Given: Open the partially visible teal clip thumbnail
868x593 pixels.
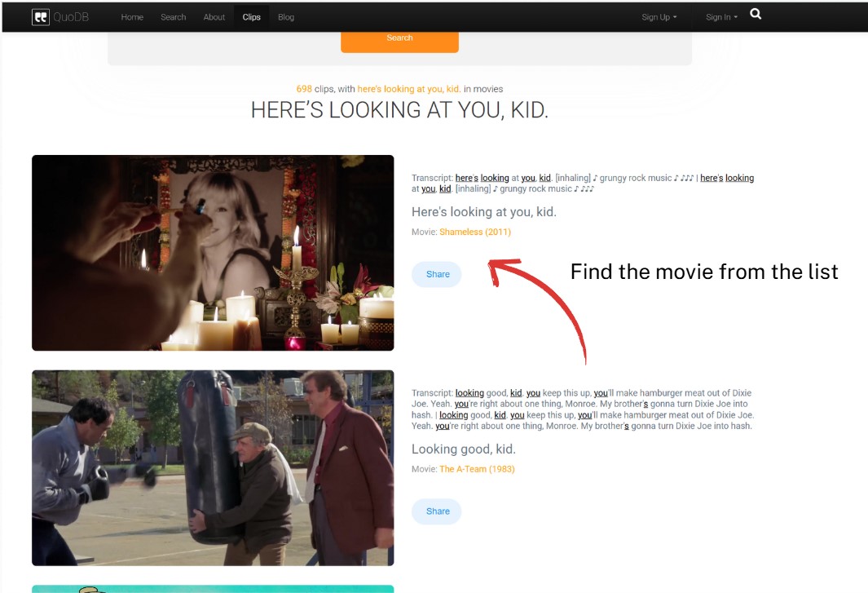Looking at the screenshot, I should point(213,589).
